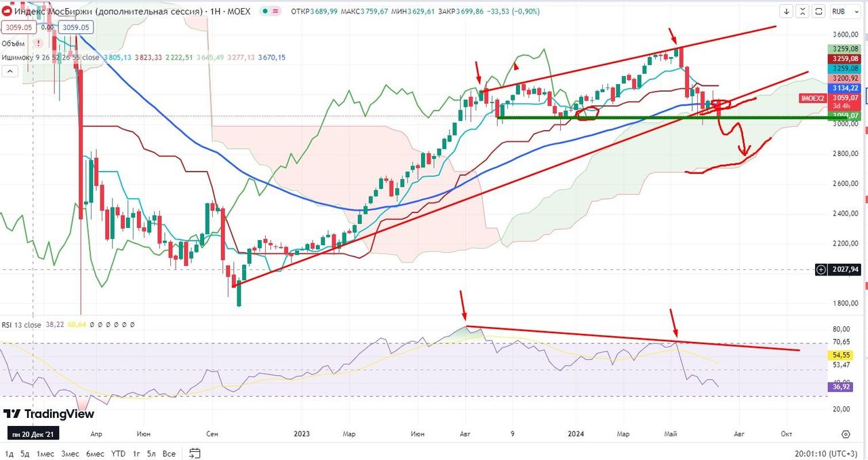
Task: Select the 1мес time range
Action: point(45,453)
